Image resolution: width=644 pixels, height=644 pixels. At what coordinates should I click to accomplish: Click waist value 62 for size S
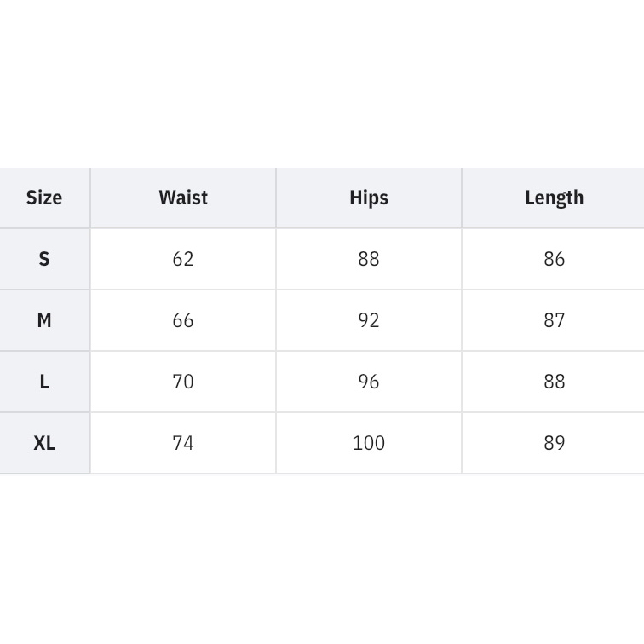click(183, 259)
